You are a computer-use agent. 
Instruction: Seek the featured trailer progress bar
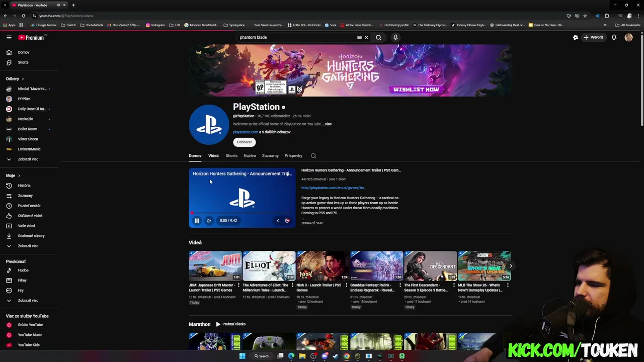[x=242, y=213]
